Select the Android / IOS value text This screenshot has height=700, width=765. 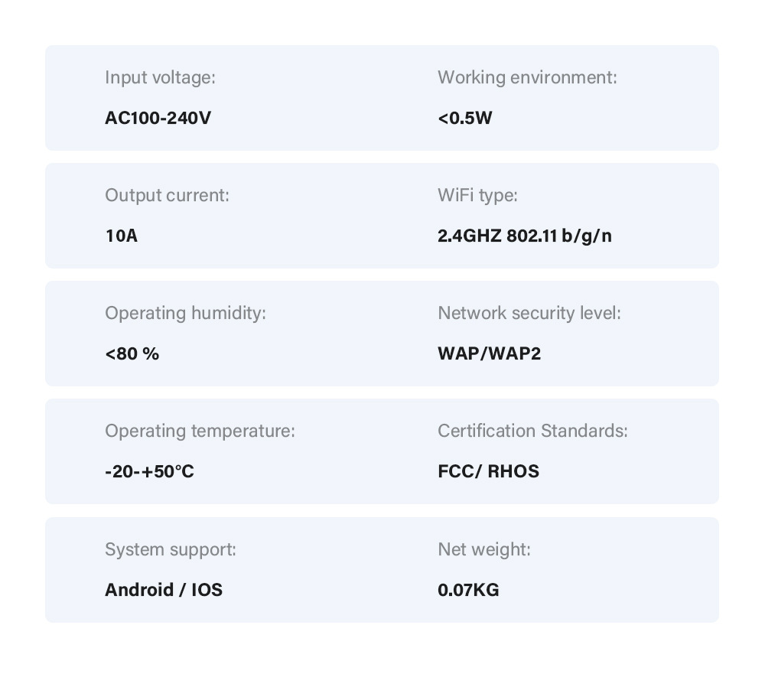pos(164,590)
